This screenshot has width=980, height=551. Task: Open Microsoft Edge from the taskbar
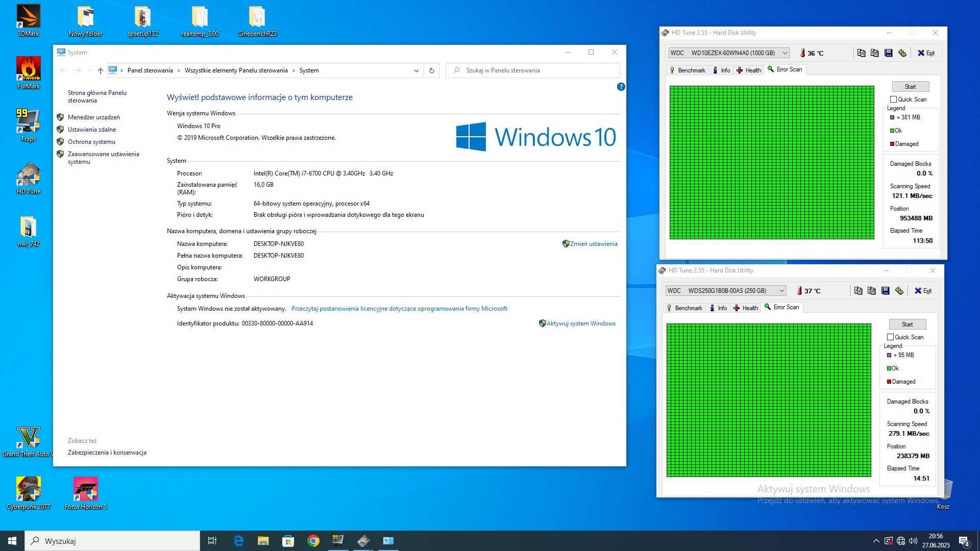pyautogui.click(x=238, y=541)
